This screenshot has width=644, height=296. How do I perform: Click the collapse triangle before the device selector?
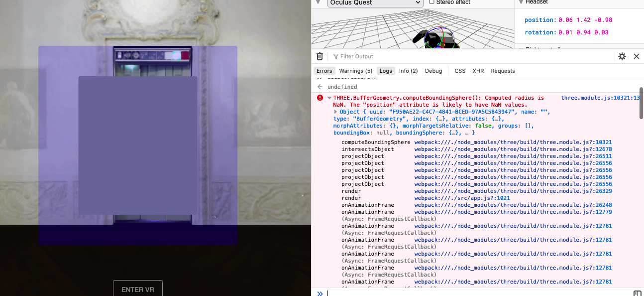pos(318,2)
